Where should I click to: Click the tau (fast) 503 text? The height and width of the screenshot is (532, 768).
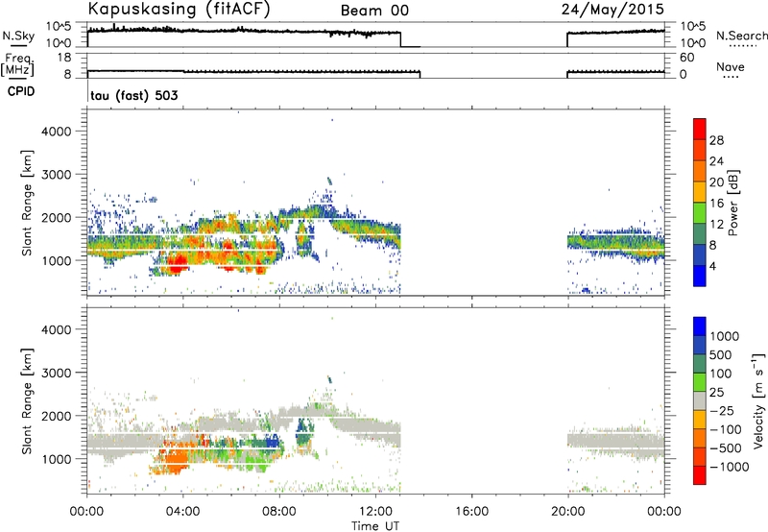coord(134,95)
